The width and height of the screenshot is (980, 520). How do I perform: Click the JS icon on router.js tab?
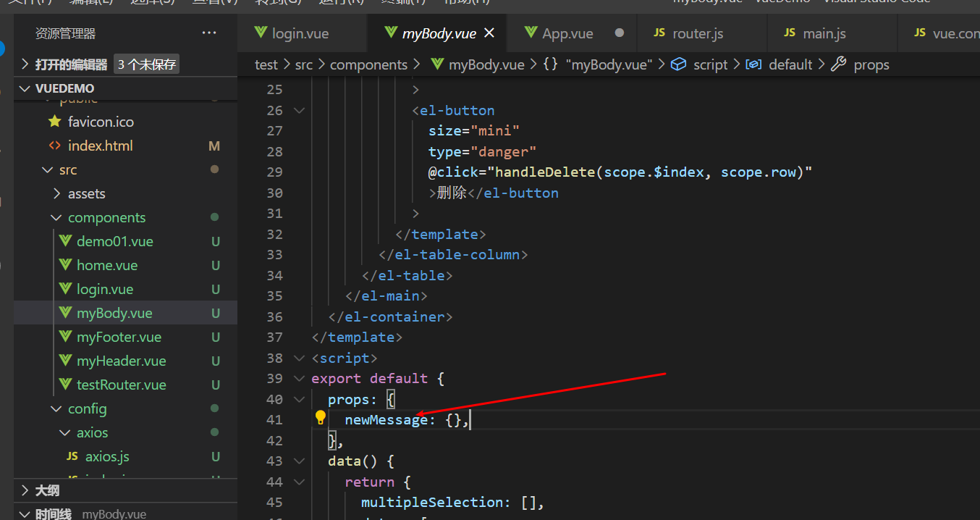[x=659, y=33]
